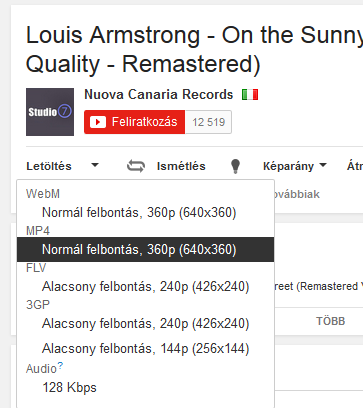Choose FLV 240p (426x240) format
This screenshot has height=408, width=363.
click(x=146, y=286)
